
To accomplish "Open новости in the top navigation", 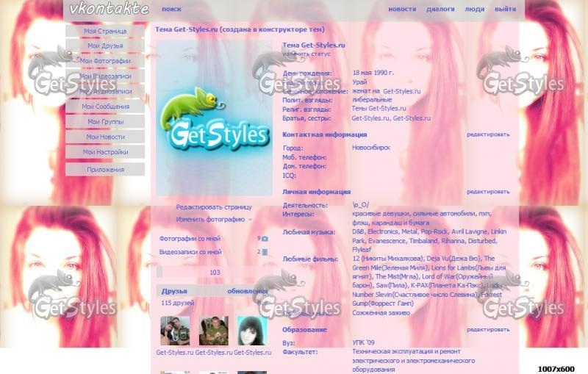I will tap(402, 10).
